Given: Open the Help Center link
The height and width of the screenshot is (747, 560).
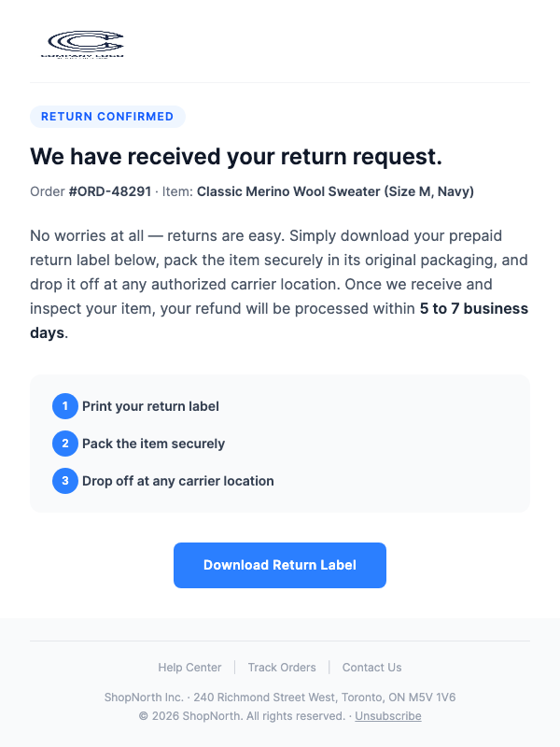Looking at the screenshot, I should click(189, 667).
